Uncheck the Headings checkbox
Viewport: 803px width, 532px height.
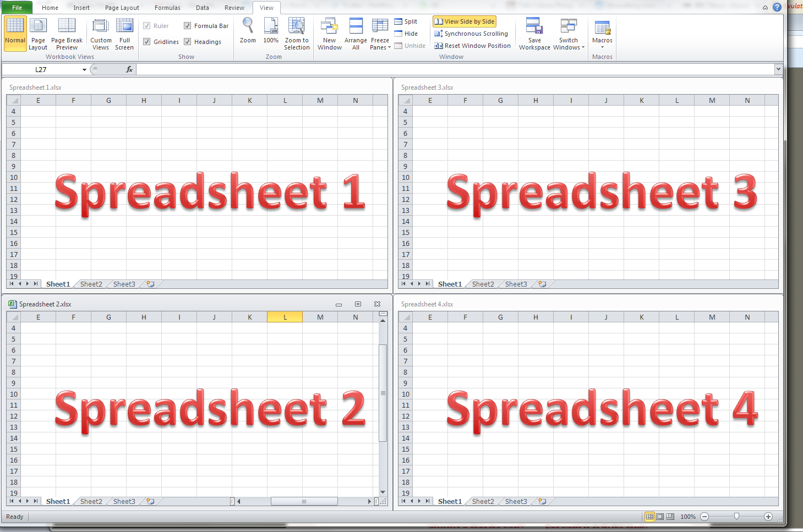coord(188,41)
